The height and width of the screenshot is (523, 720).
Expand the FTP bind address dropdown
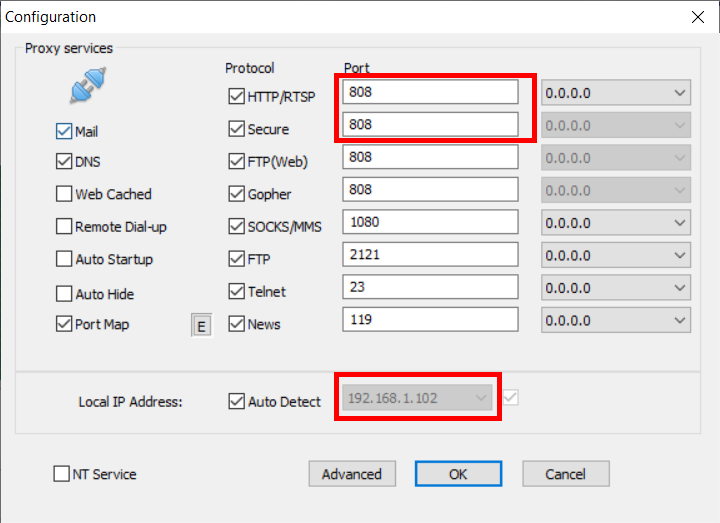616,255
